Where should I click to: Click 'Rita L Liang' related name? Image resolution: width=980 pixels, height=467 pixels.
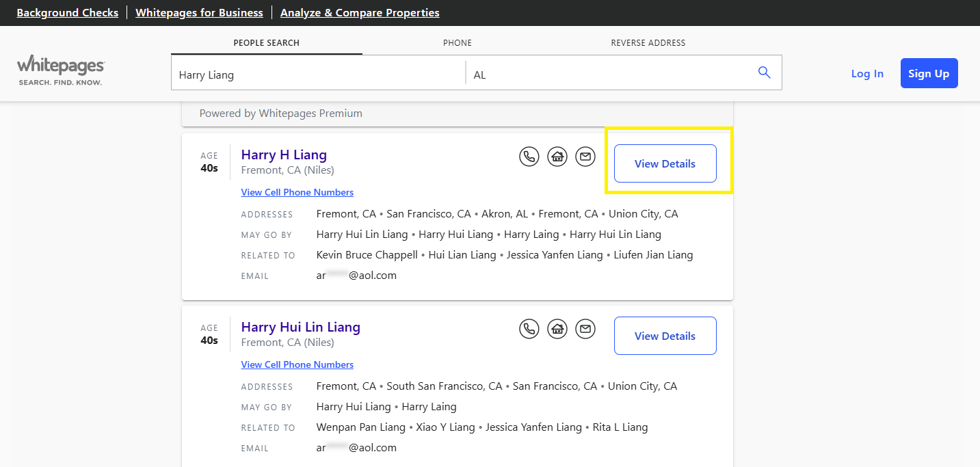620,427
